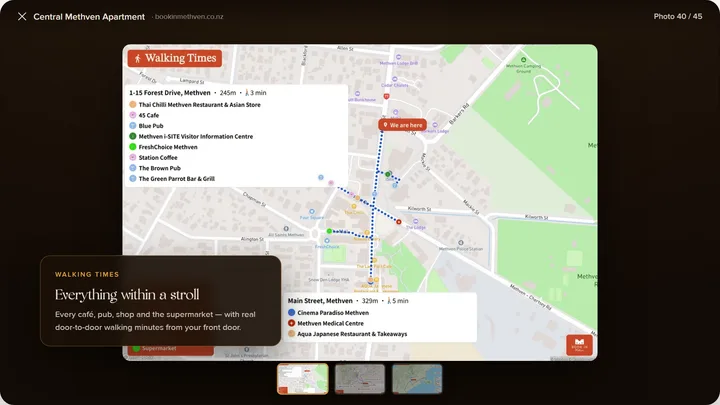This screenshot has width=720, height=405.
Task: Click the Allen St street label
Action: pos(345,48)
